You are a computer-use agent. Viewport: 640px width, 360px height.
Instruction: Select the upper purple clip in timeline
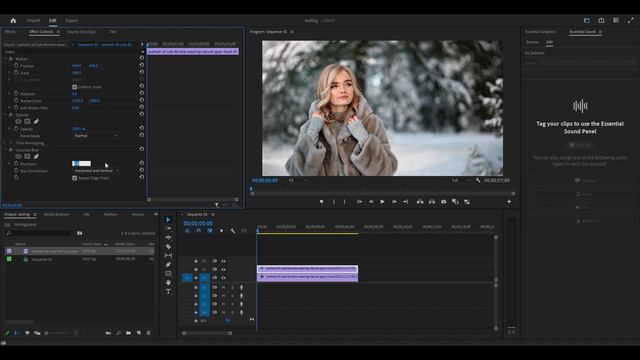[307, 269]
